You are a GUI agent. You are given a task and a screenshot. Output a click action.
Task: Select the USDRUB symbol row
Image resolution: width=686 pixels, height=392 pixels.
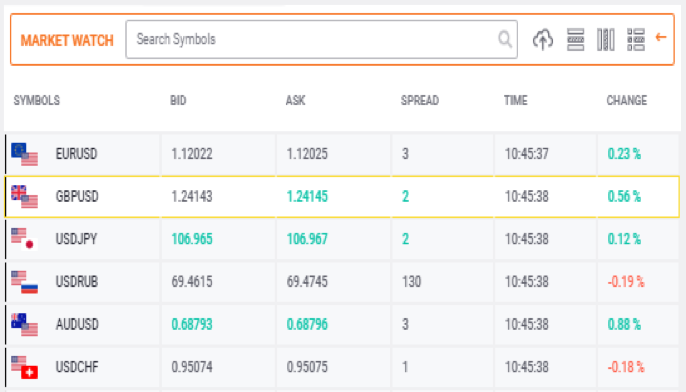342,282
